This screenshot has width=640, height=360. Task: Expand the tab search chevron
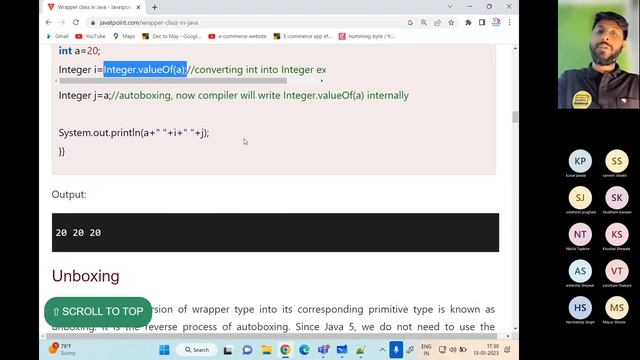click(450, 7)
